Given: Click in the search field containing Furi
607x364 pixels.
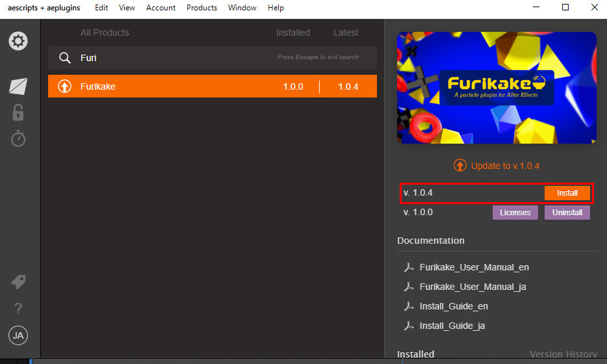Looking at the screenshot, I should pos(175,58).
